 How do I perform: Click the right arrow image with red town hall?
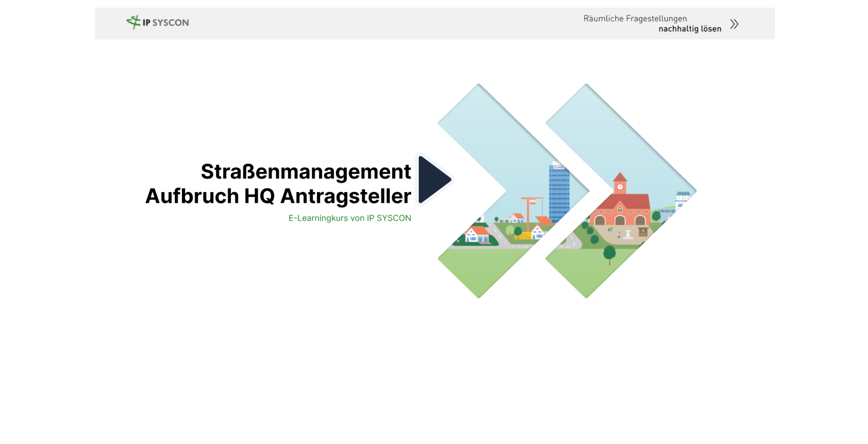click(x=621, y=191)
